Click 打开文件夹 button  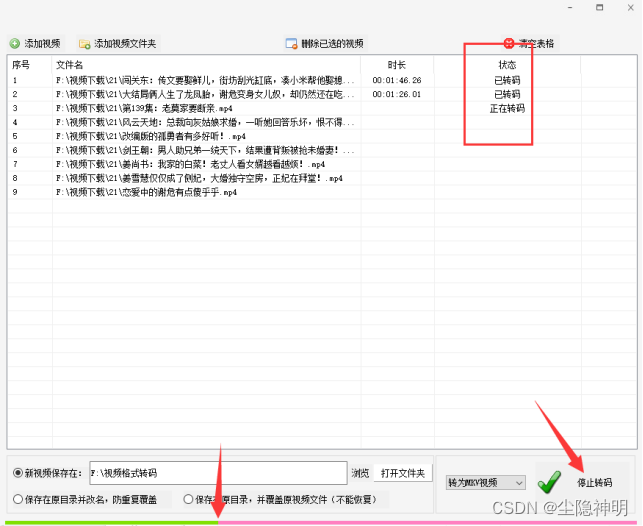pos(403,473)
